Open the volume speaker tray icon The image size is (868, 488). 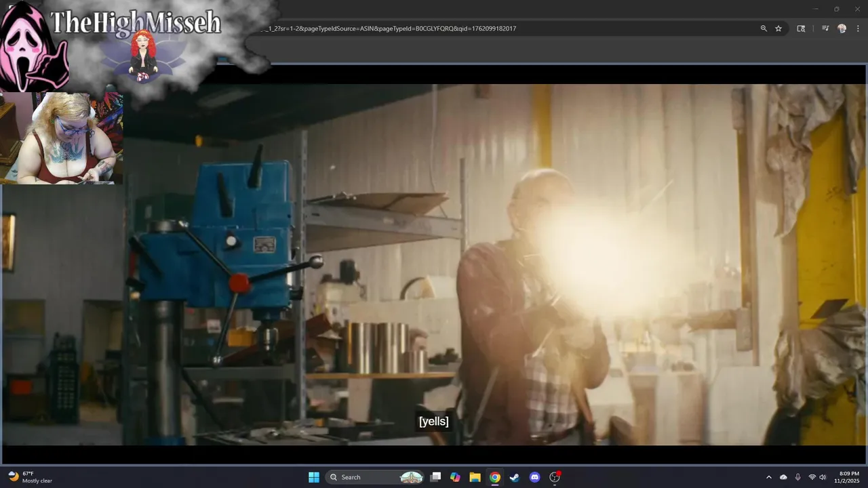click(x=823, y=477)
